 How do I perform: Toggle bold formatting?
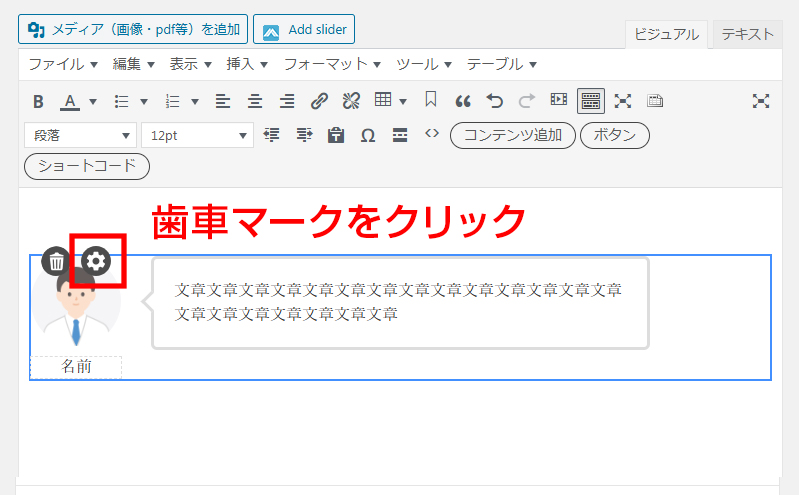[x=38, y=101]
